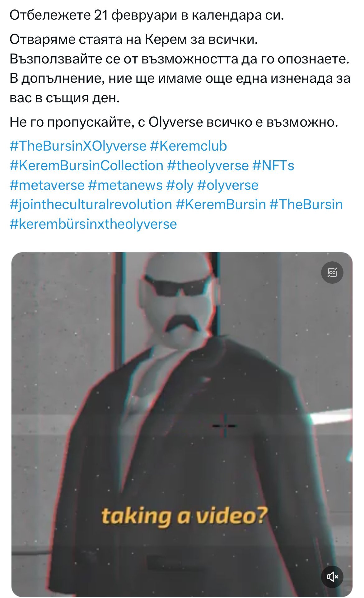Open hashtag #jointheculturalrevolution
364x598 pixels.
coord(91,204)
